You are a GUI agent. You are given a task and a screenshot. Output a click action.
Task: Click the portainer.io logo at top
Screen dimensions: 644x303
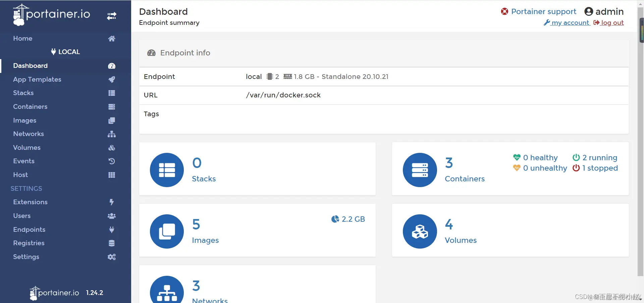52,15
